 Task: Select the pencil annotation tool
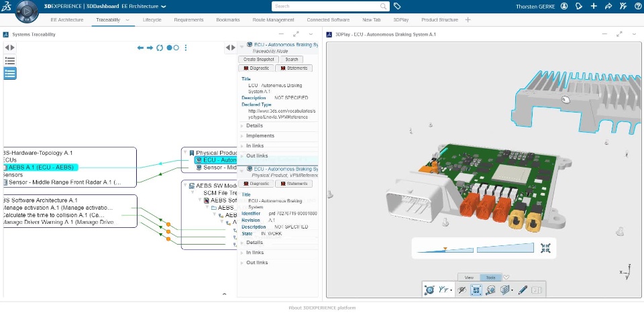pyautogui.click(x=523, y=290)
